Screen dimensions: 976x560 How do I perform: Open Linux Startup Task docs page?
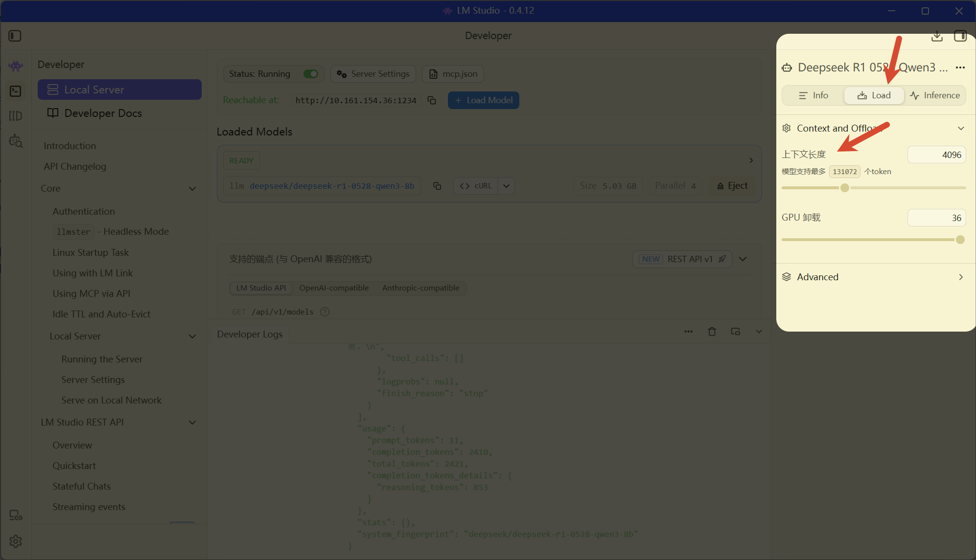point(91,252)
